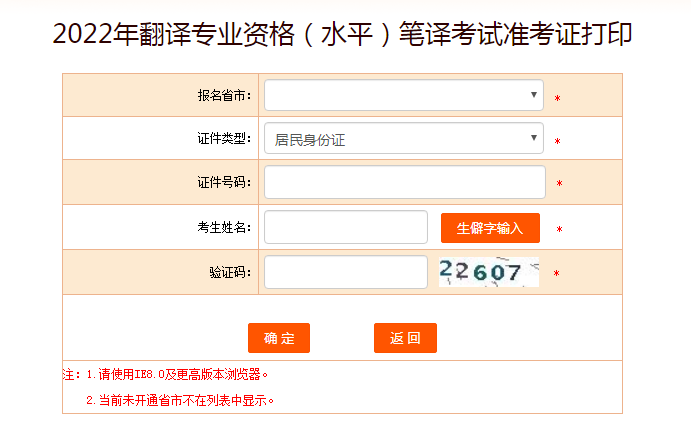691x439 pixels.
Task: Click the 考生姓名 field label
Action: point(224,227)
